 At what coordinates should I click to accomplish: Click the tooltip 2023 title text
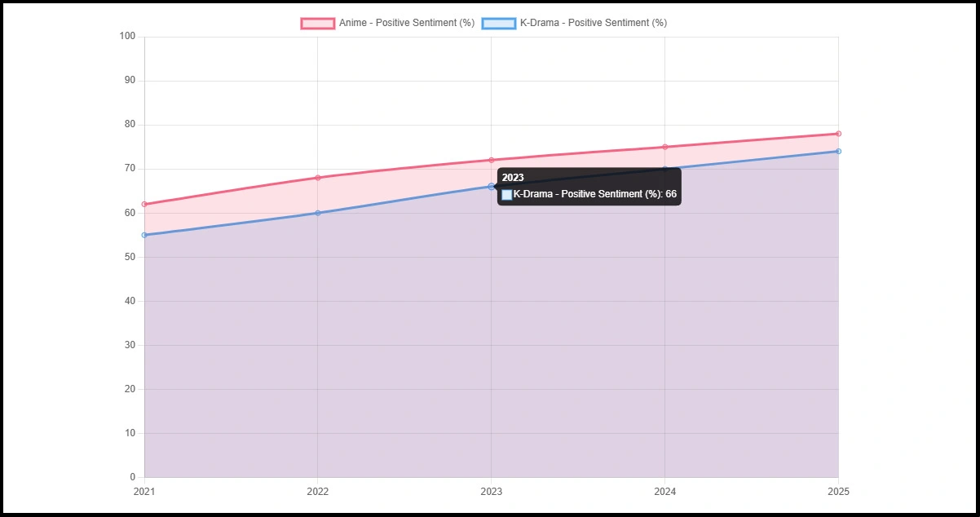pyautogui.click(x=513, y=178)
